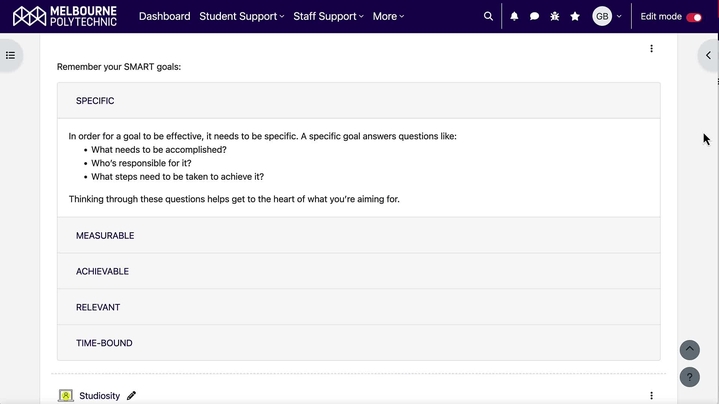
Task: Open the notifications bell
Action: pyautogui.click(x=514, y=17)
